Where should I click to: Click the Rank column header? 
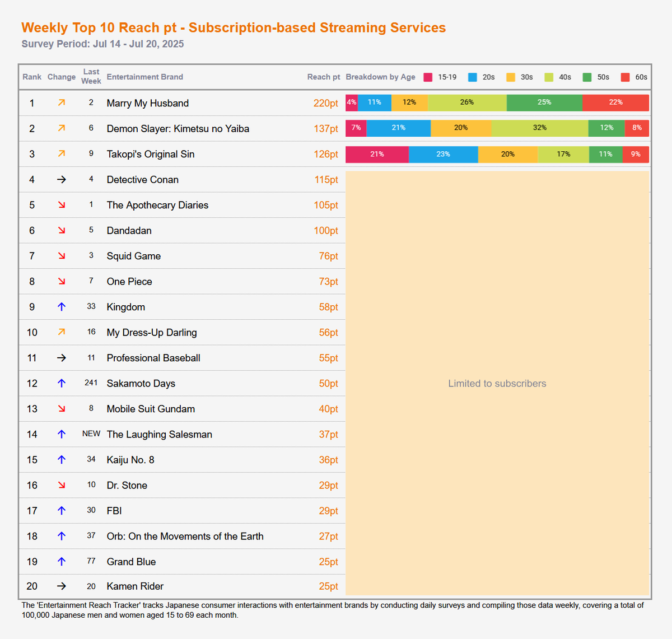tap(32, 77)
